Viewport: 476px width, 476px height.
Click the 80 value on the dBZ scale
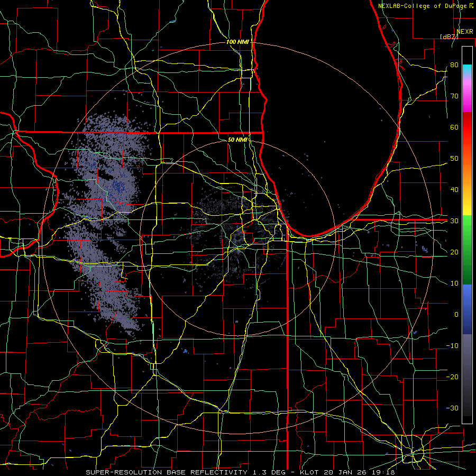[x=454, y=65]
